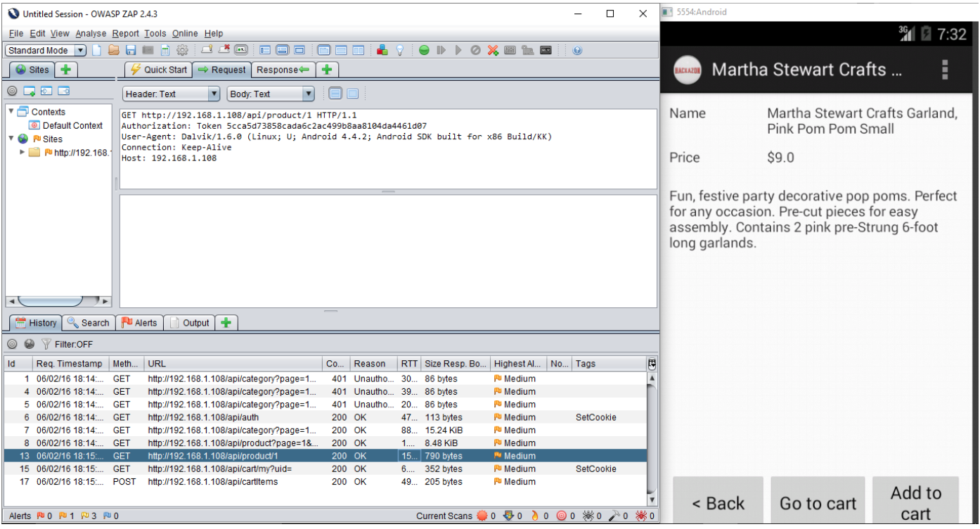980x529 pixels.
Task: Select history row POST /api/cartItems
Action: coord(325,482)
